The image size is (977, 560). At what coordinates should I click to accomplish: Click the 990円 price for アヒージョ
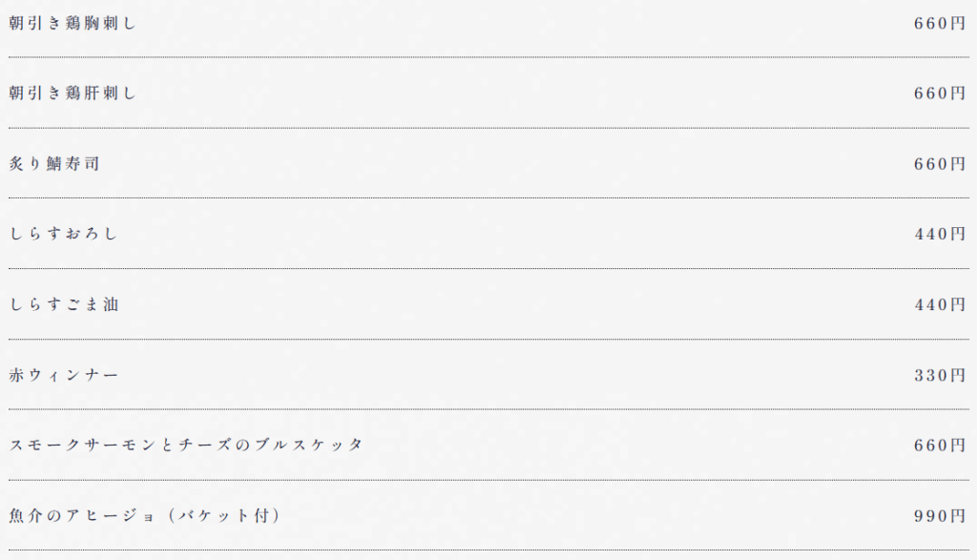[940, 516]
